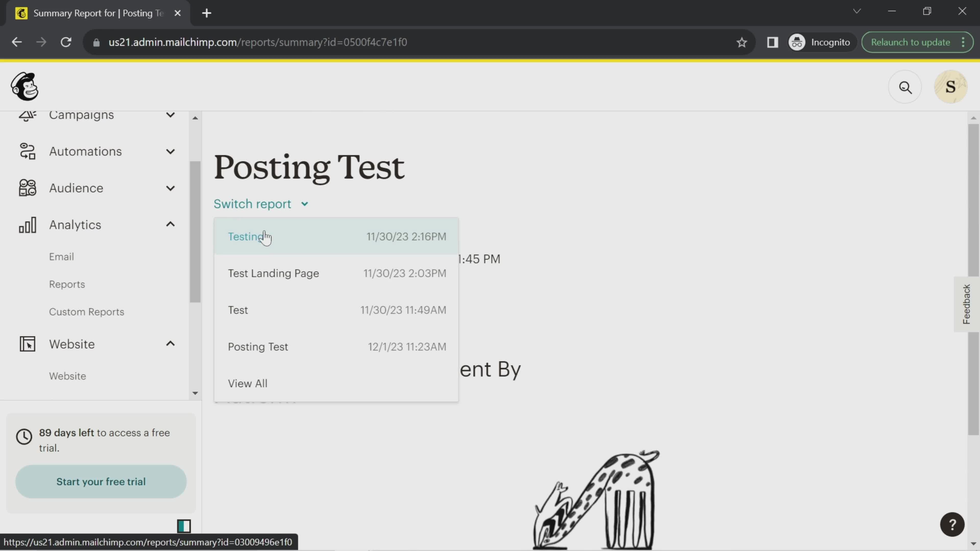Click the Audience menu label
The height and width of the screenshot is (551, 980).
click(76, 188)
